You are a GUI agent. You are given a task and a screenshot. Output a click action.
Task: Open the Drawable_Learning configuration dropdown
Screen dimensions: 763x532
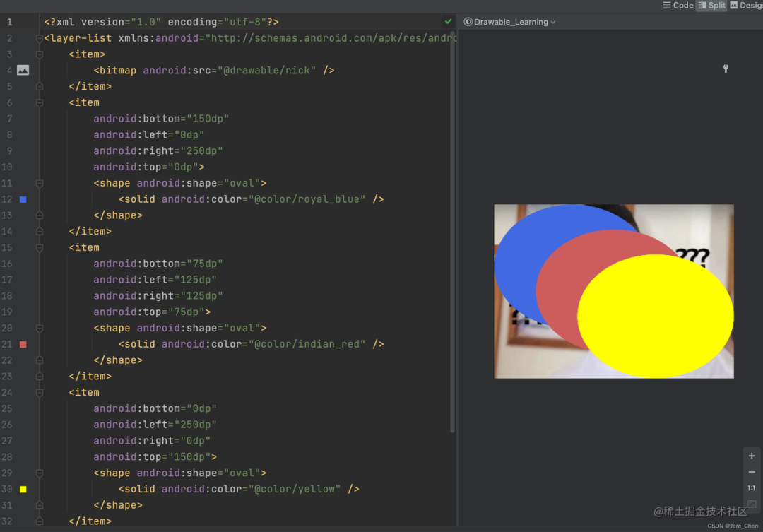point(509,21)
